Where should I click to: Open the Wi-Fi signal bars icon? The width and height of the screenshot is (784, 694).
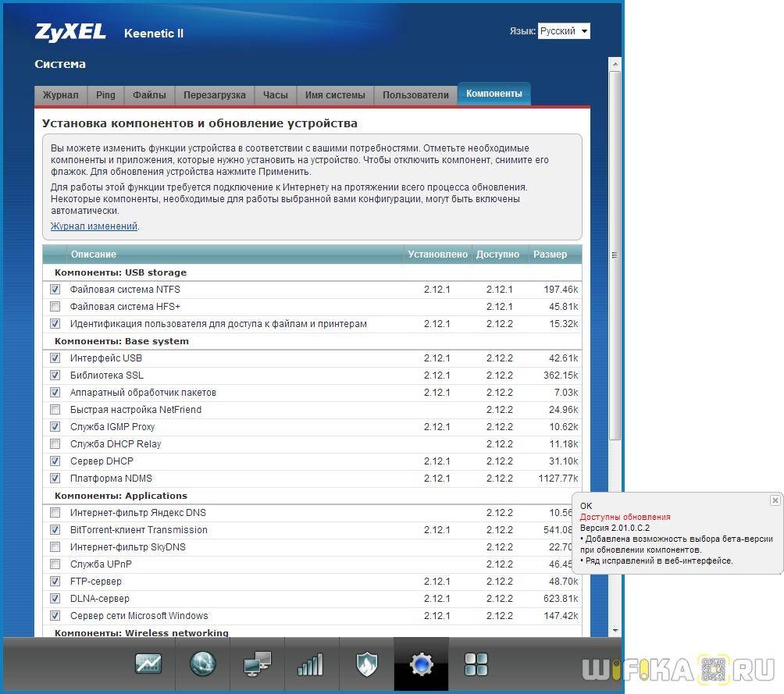click(x=311, y=664)
